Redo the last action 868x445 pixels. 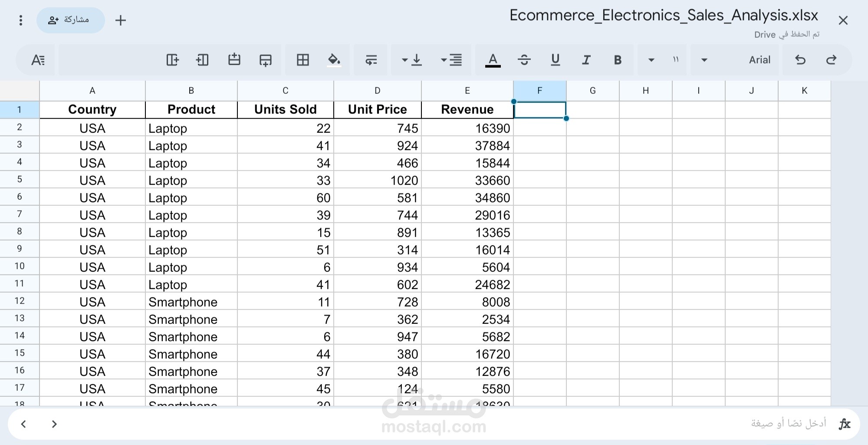831,60
